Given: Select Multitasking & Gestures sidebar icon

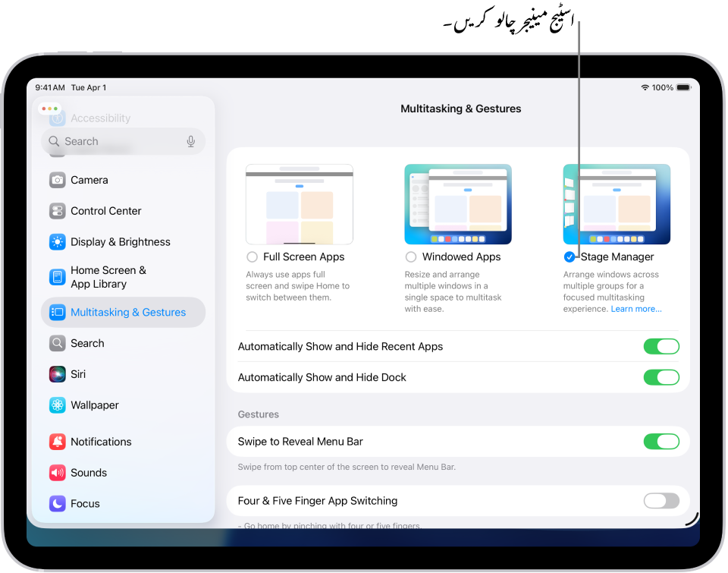Looking at the screenshot, I should (x=57, y=312).
